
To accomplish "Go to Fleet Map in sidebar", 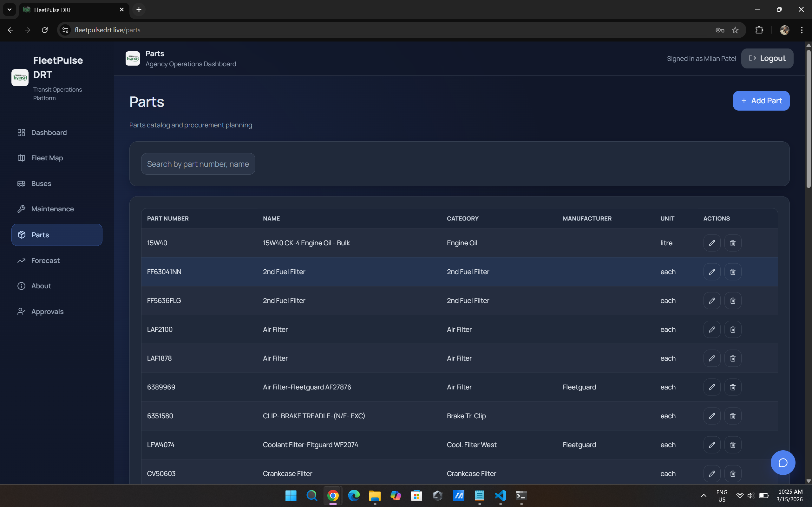I will click(x=47, y=158).
